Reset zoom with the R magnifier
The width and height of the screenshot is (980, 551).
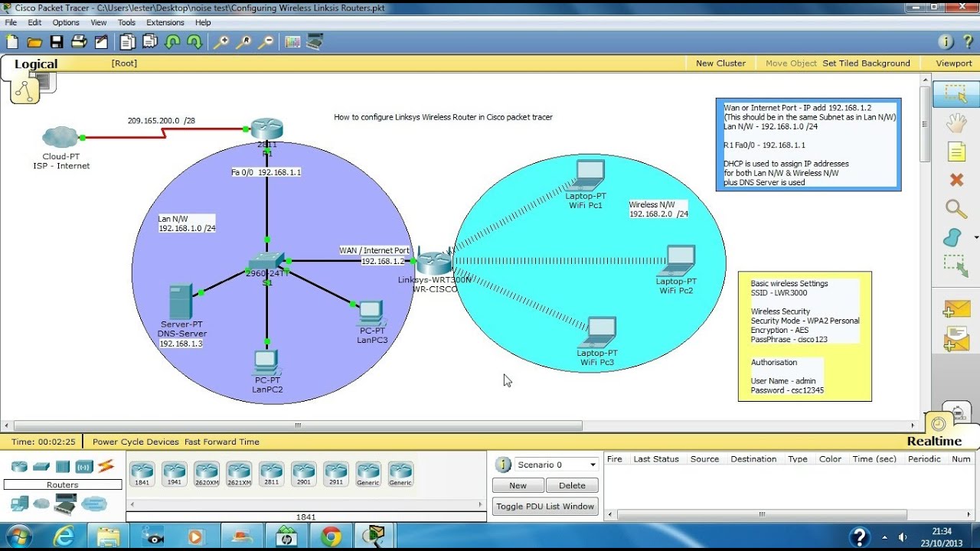click(244, 42)
